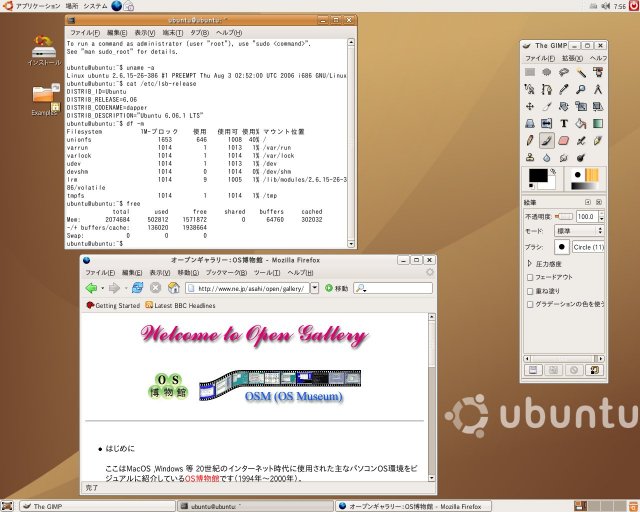Select the Text tool in GIMP
This screenshot has height=512, width=640.
point(564,123)
